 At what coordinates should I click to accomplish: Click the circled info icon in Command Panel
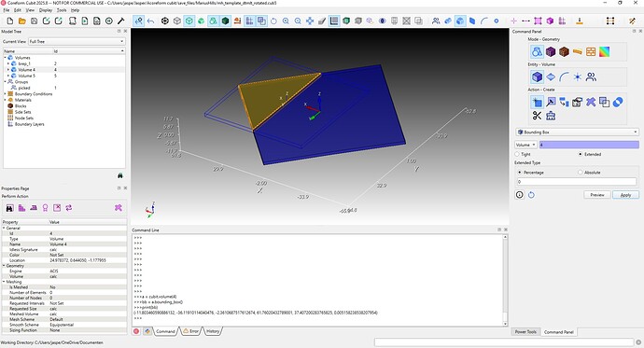(520, 195)
